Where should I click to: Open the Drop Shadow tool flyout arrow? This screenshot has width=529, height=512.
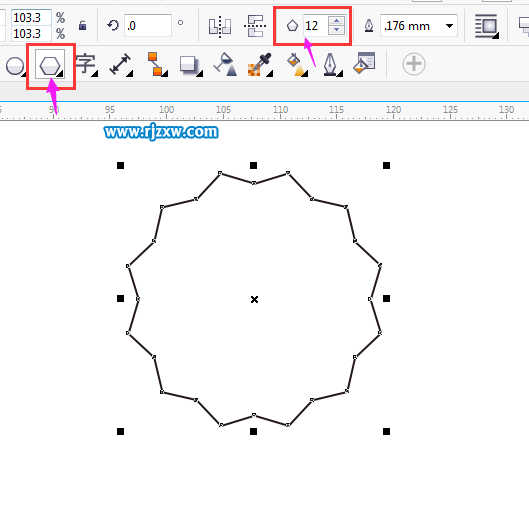(199, 73)
